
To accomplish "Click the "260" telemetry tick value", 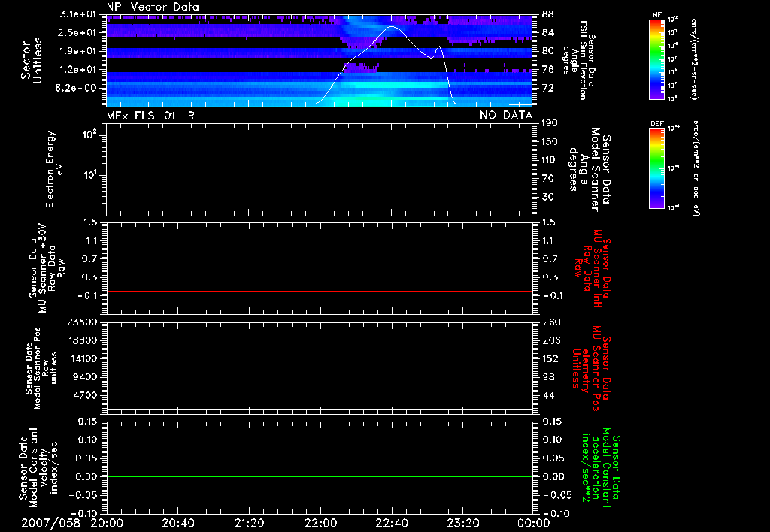I will (550, 322).
